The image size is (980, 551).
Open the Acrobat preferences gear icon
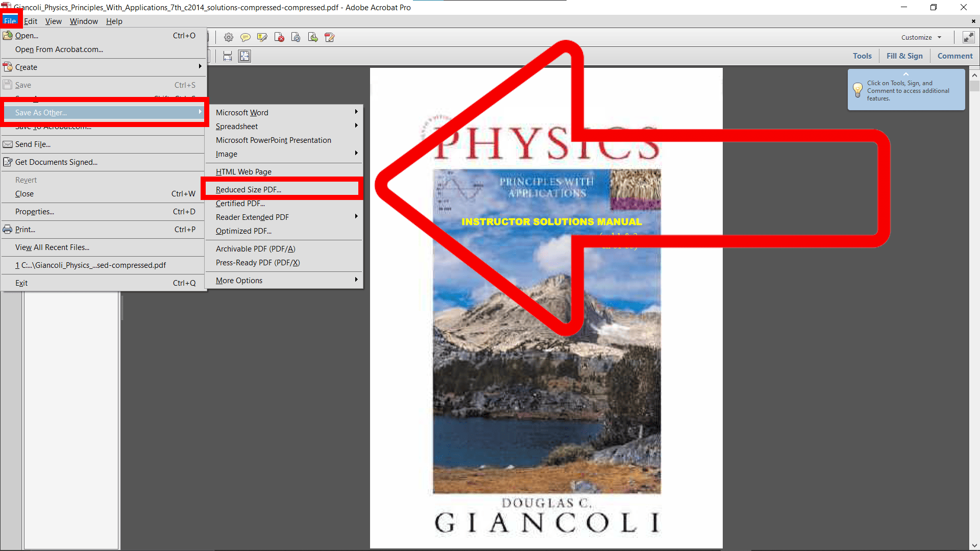[228, 37]
